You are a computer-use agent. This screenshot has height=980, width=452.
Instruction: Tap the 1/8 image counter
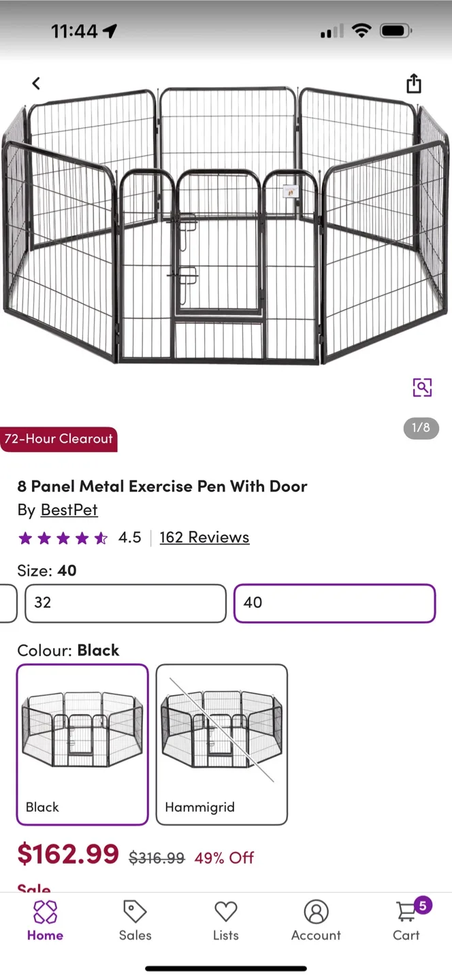[x=421, y=428]
